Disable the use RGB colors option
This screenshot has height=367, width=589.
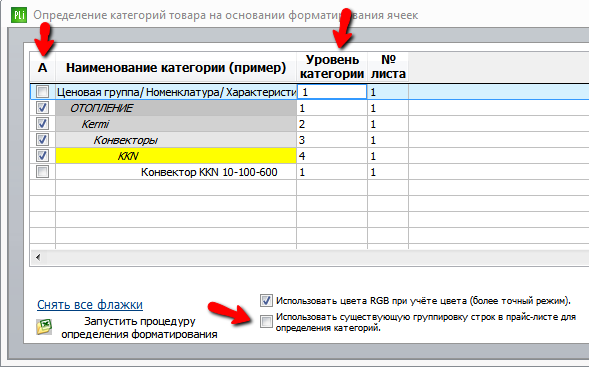tap(266, 301)
